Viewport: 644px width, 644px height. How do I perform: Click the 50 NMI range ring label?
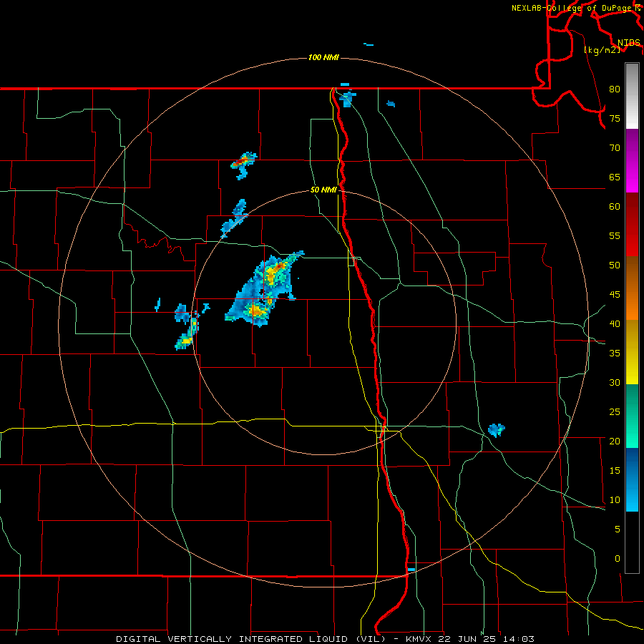click(323, 190)
